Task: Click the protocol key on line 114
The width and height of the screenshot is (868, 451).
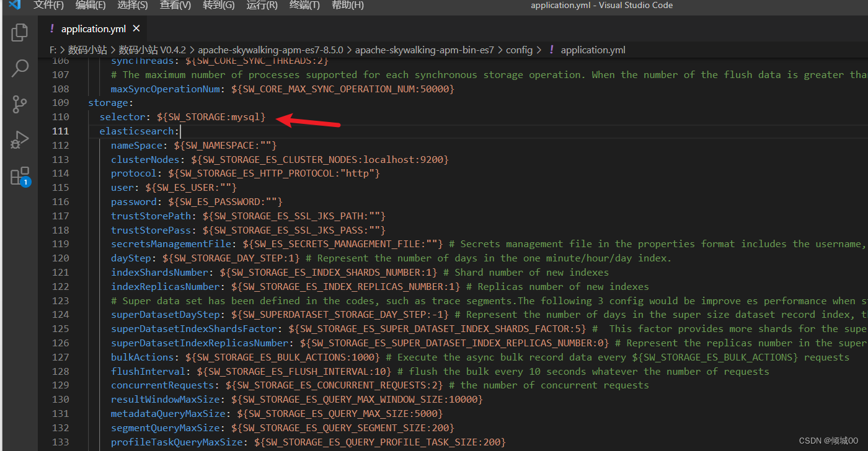Action: click(x=134, y=173)
